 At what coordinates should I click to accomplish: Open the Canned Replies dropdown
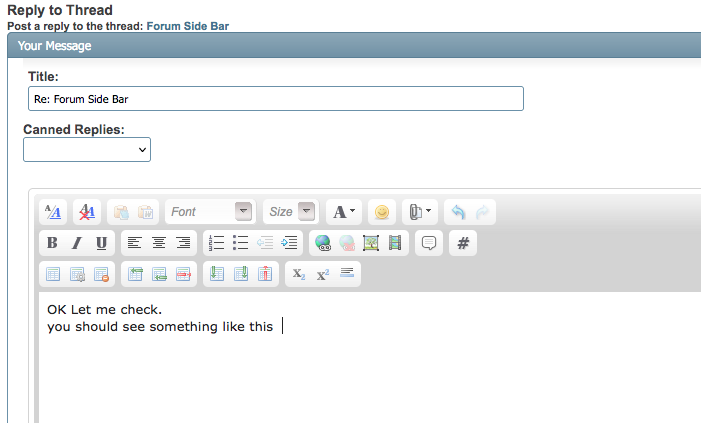pos(87,150)
